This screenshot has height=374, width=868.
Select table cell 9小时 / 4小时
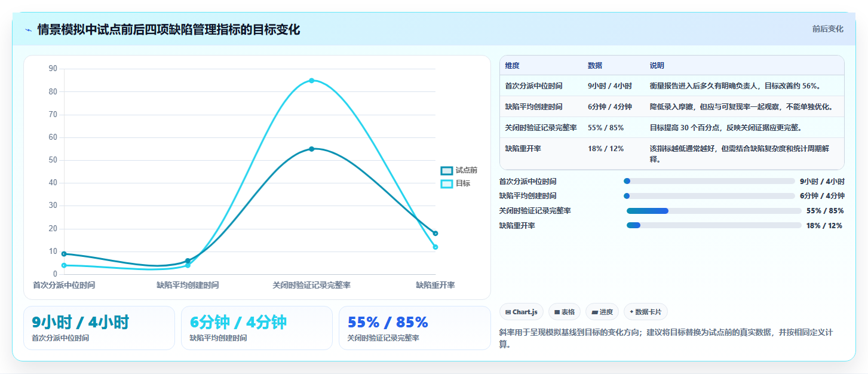coord(610,86)
